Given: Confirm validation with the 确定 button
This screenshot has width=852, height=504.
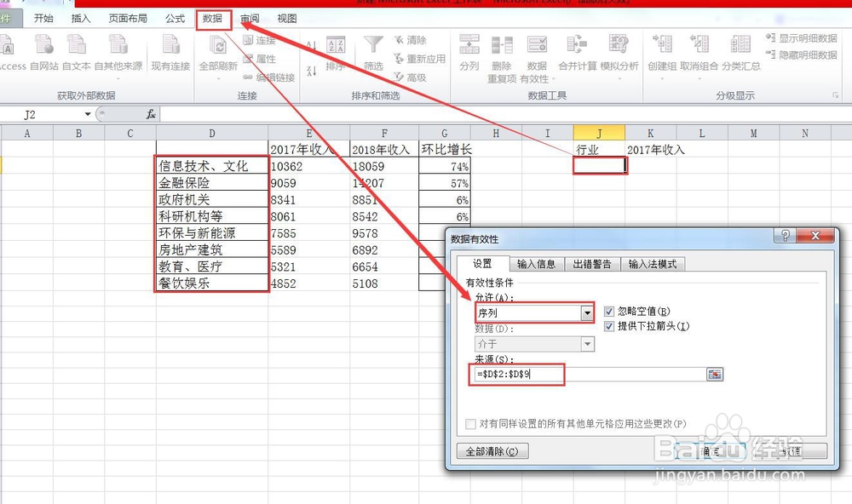Looking at the screenshot, I should pyautogui.click(x=714, y=450).
